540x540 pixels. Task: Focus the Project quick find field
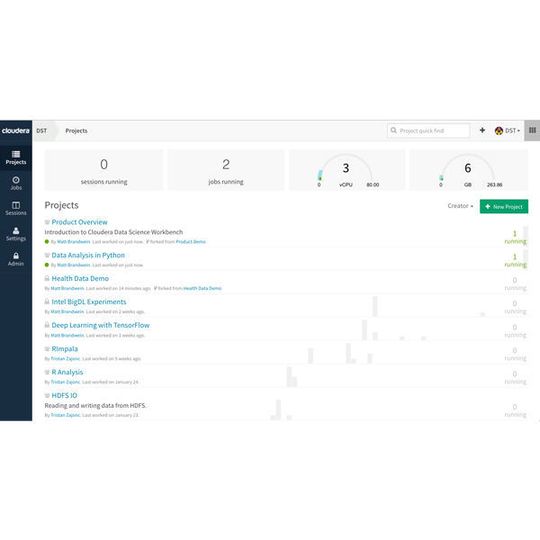428,131
